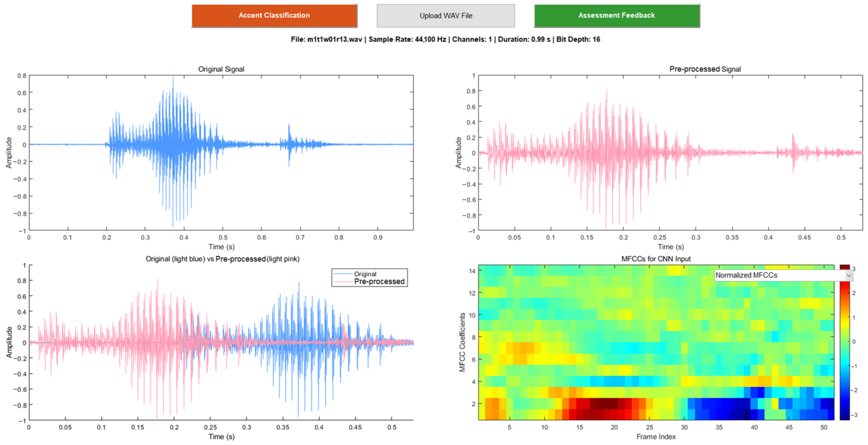Click the MFCC heatmap image
868x445 pixels.
click(656, 342)
